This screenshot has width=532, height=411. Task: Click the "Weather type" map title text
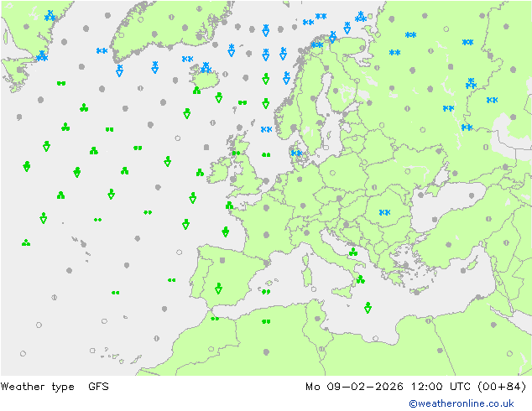[x=39, y=387]
